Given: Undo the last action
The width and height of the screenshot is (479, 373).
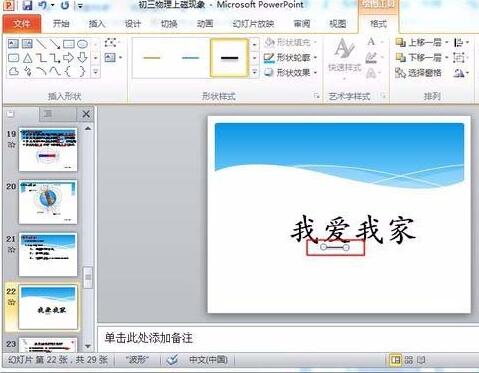Looking at the screenshot, I should pyautogui.click(x=43, y=5).
